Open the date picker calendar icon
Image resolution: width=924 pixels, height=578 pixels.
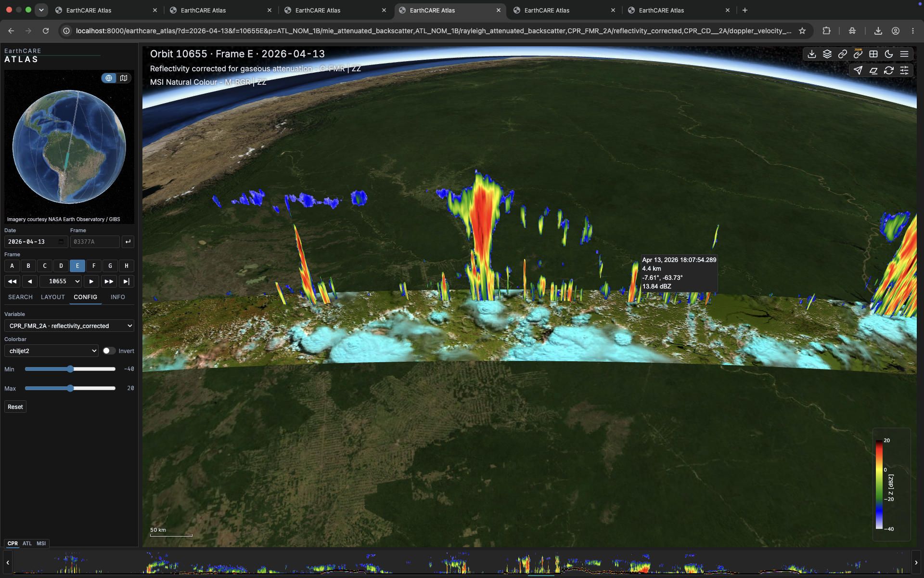point(61,242)
